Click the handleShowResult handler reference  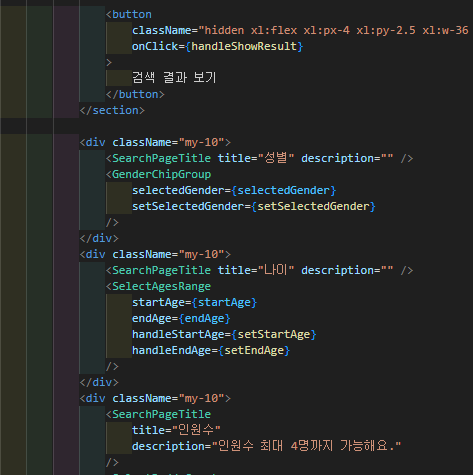pos(244,46)
